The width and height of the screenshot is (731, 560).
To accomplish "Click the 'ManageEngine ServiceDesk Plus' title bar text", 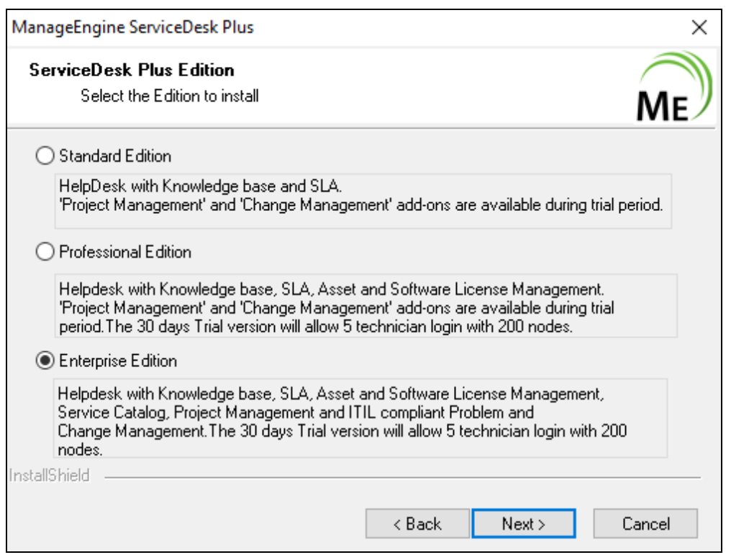I will pyautogui.click(x=133, y=28).
